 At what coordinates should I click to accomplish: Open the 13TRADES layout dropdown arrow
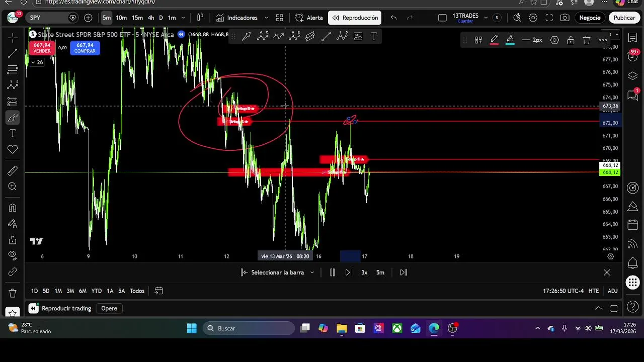pyautogui.click(x=486, y=18)
